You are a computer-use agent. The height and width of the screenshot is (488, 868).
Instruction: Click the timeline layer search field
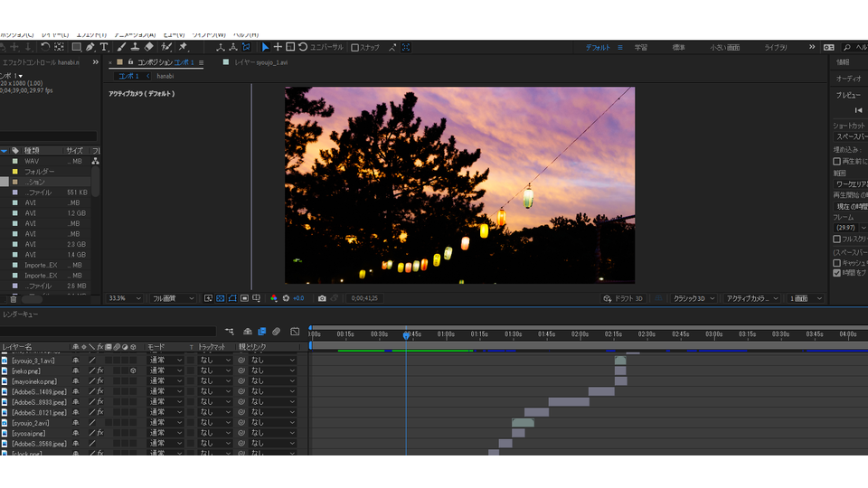(x=108, y=332)
